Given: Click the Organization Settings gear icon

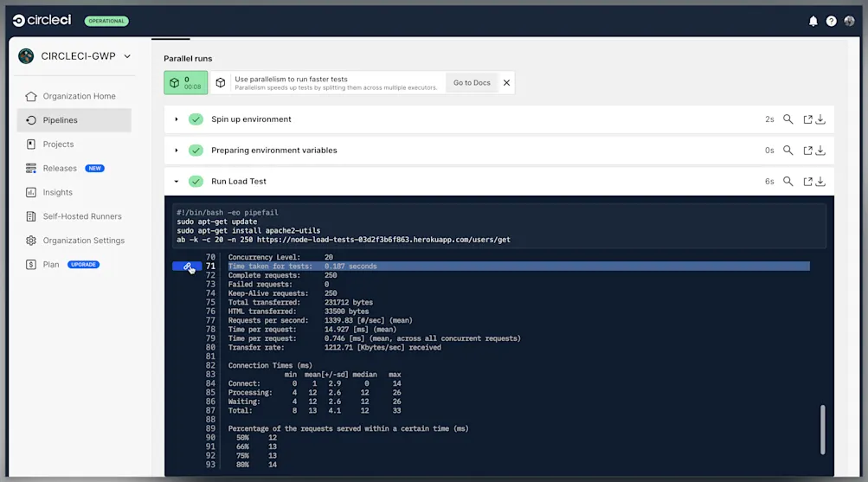Looking at the screenshot, I should (31, 241).
